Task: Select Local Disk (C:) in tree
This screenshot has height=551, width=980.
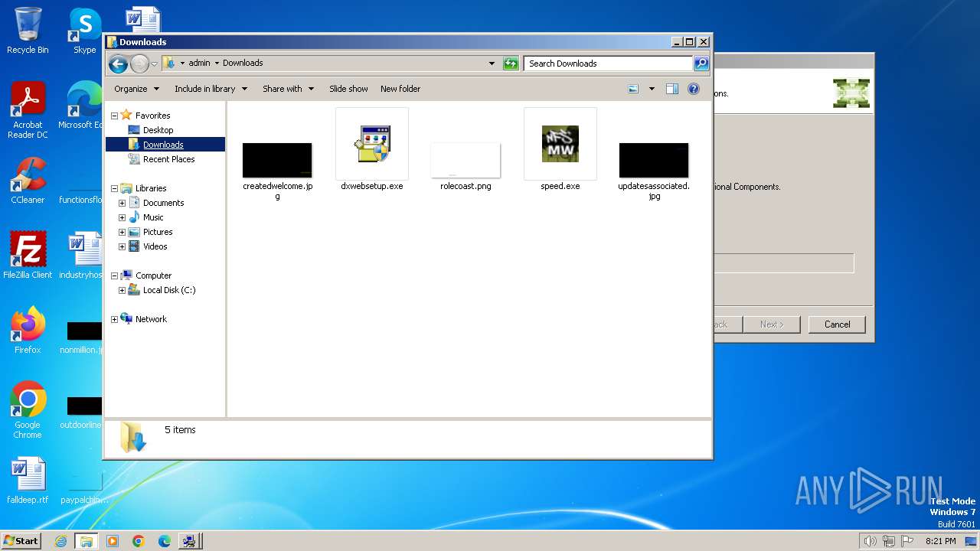Action: tap(169, 290)
